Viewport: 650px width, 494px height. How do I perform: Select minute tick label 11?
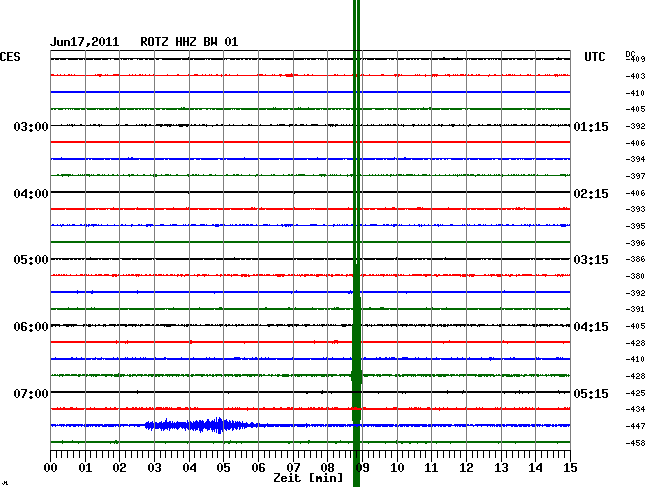point(431,468)
